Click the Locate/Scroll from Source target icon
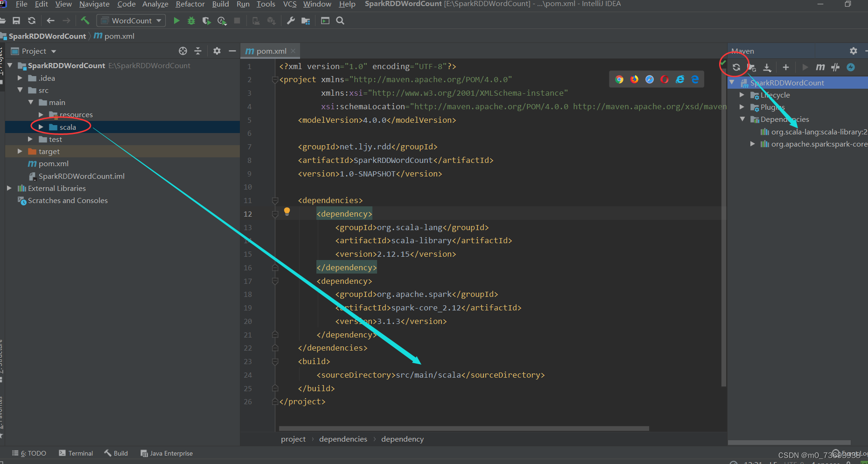This screenshot has width=868, height=464. pos(183,51)
